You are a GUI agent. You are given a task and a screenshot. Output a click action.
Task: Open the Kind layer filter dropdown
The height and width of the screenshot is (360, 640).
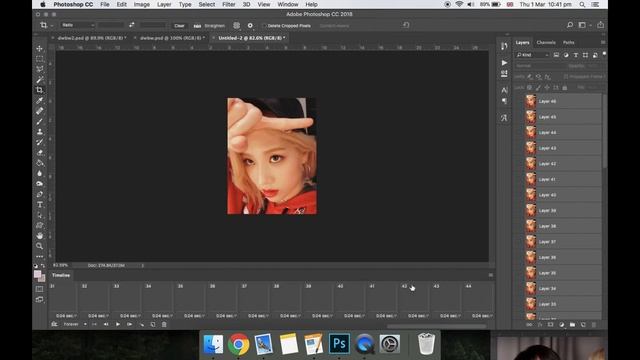click(532, 55)
